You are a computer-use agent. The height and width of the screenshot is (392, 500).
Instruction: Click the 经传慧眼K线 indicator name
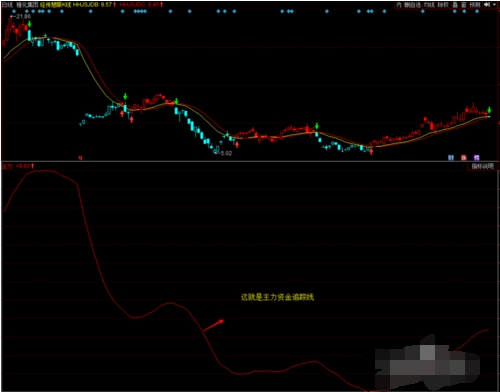click(55, 5)
